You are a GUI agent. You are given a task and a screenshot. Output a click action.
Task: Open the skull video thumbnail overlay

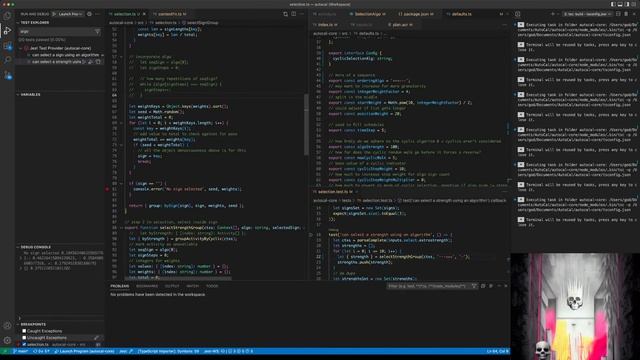click(x=575, y=306)
